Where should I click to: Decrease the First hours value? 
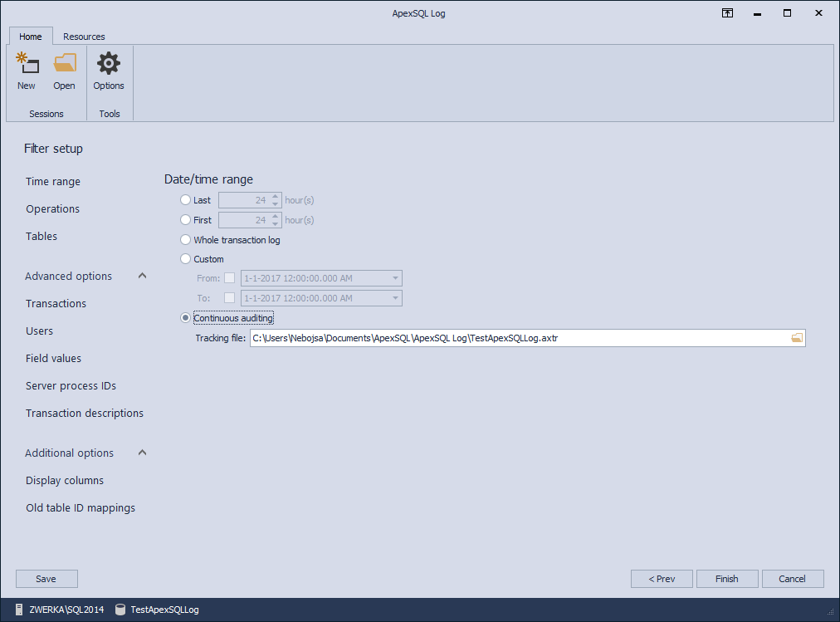[x=276, y=223]
